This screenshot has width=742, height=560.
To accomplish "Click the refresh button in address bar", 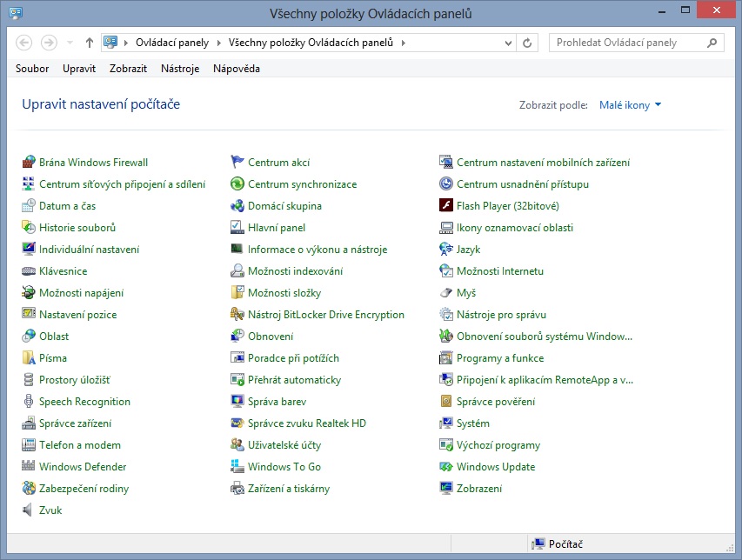I will (x=527, y=43).
